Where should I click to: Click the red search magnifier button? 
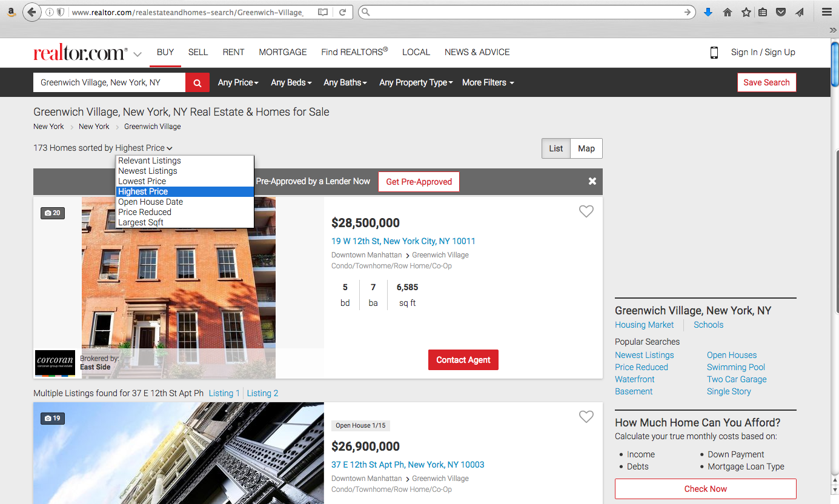click(x=197, y=82)
